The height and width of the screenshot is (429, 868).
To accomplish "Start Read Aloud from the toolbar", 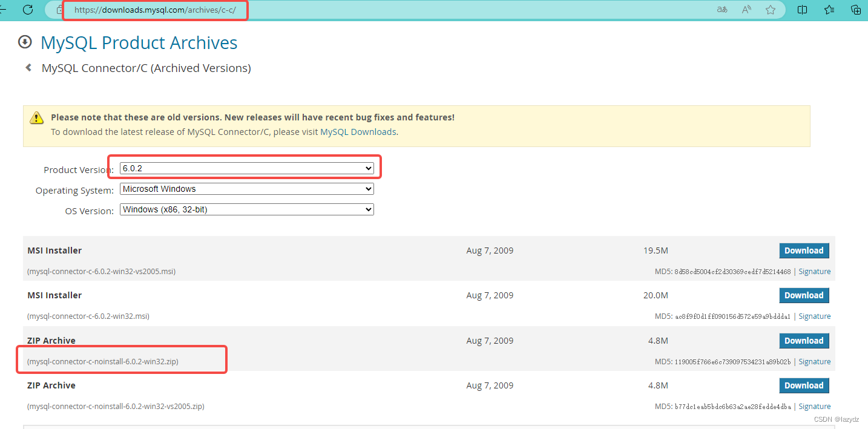I will click(746, 10).
